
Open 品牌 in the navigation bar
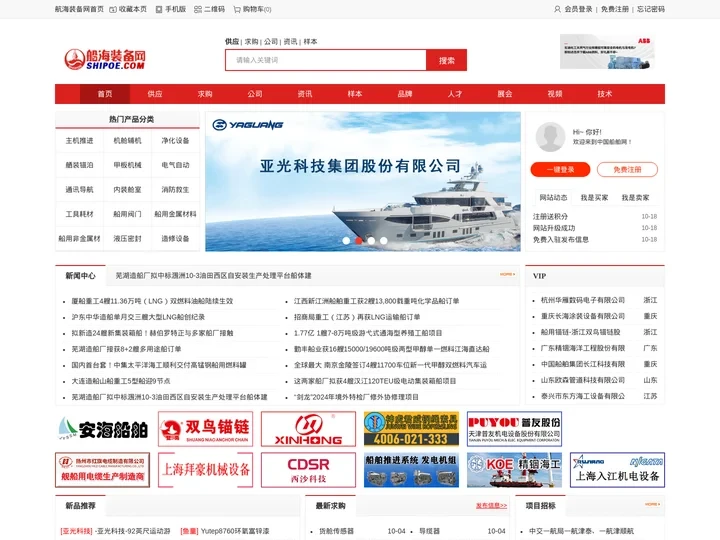click(405, 94)
